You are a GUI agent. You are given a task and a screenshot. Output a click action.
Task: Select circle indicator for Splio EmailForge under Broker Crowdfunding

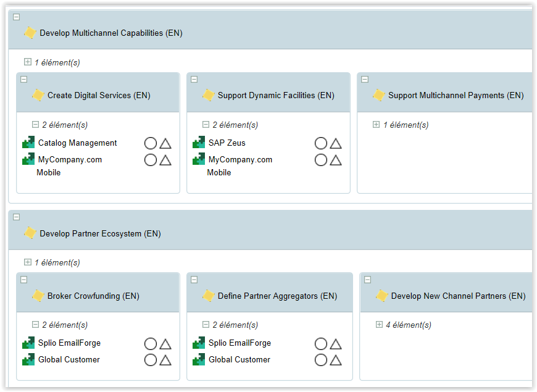tap(151, 344)
